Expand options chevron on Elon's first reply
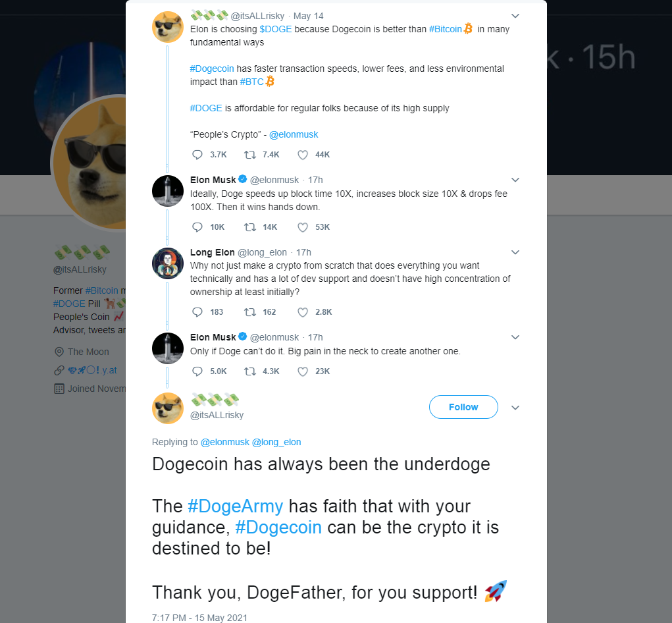The width and height of the screenshot is (672, 623). coord(515,180)
